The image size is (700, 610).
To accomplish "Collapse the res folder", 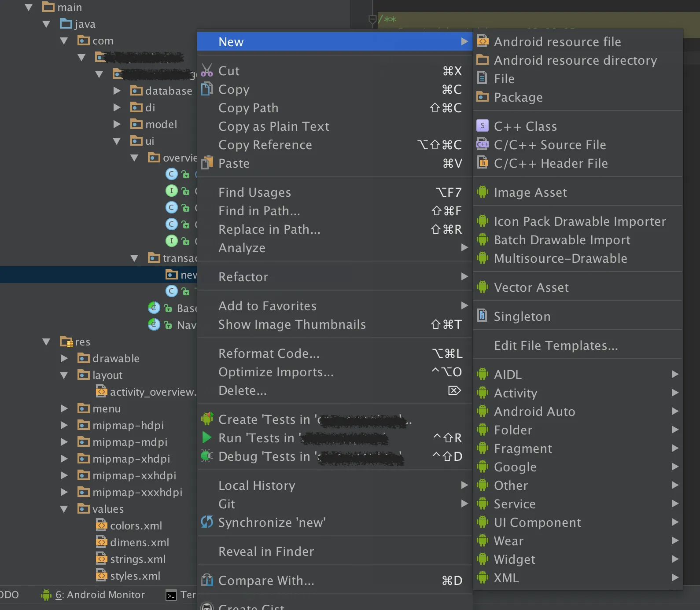I will pos(46,342).
